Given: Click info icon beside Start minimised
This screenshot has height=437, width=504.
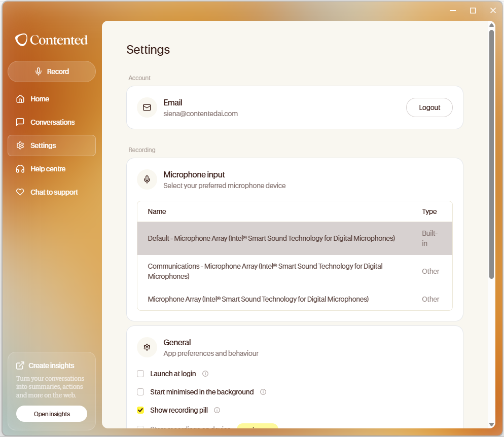Looking at the screenshot, I should point(263,392).
